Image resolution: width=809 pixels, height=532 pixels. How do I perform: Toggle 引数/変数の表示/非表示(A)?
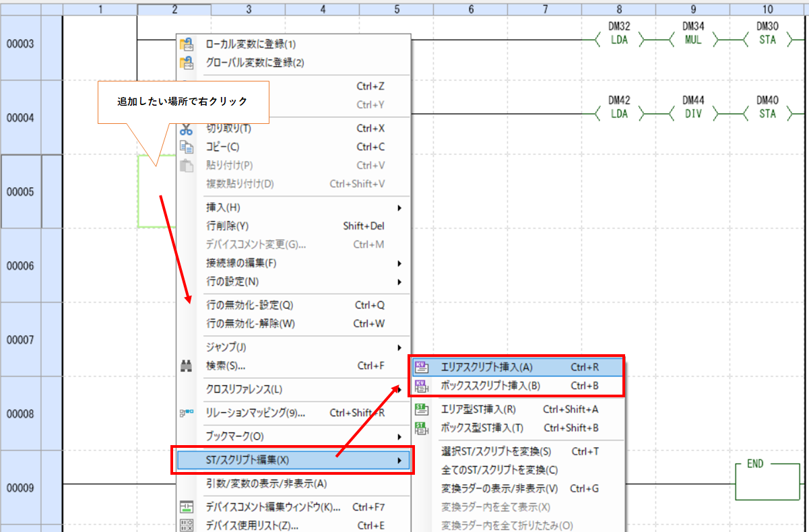[266, 484]
